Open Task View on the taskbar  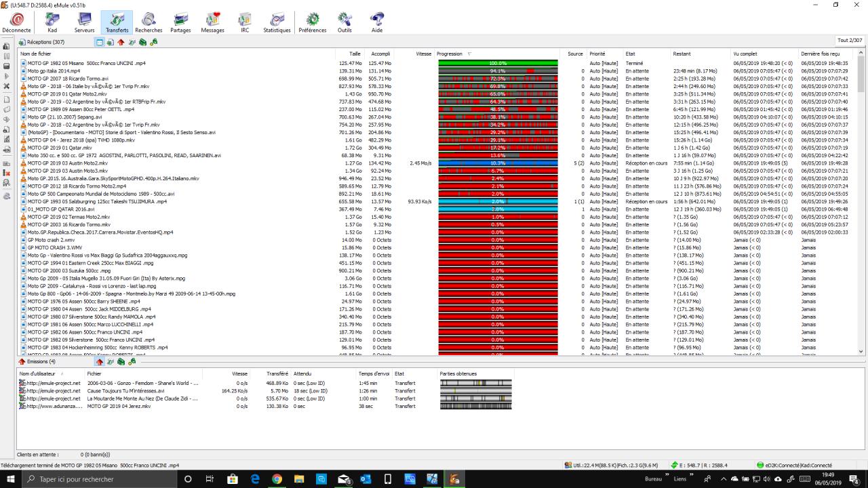pyautogui.click(x=210, y=479)
